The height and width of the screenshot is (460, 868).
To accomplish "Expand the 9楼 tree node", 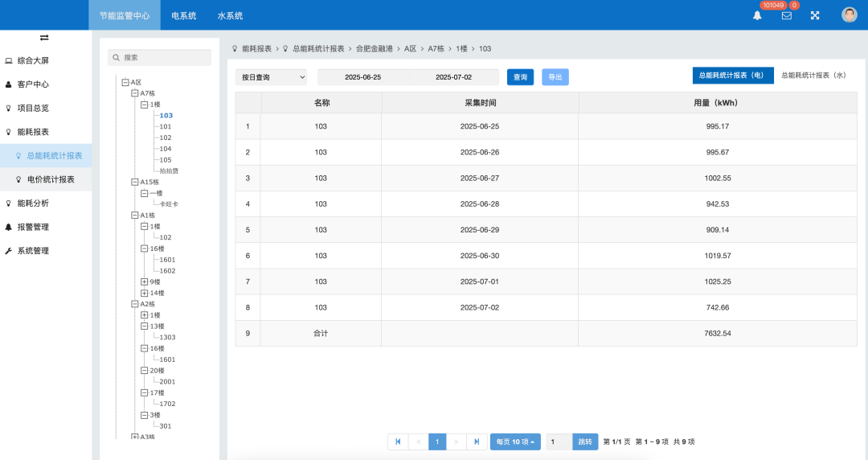I will tap(145, 281).
